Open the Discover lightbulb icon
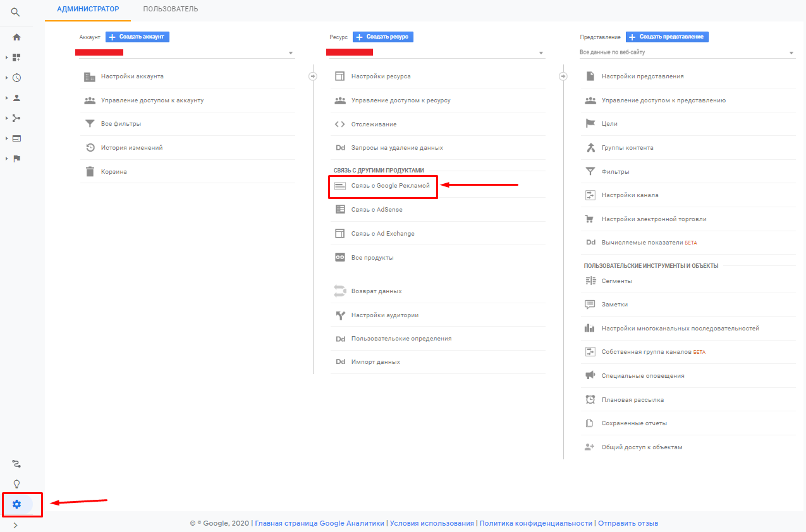Screen dimensions: 806x532 (17, 484)
